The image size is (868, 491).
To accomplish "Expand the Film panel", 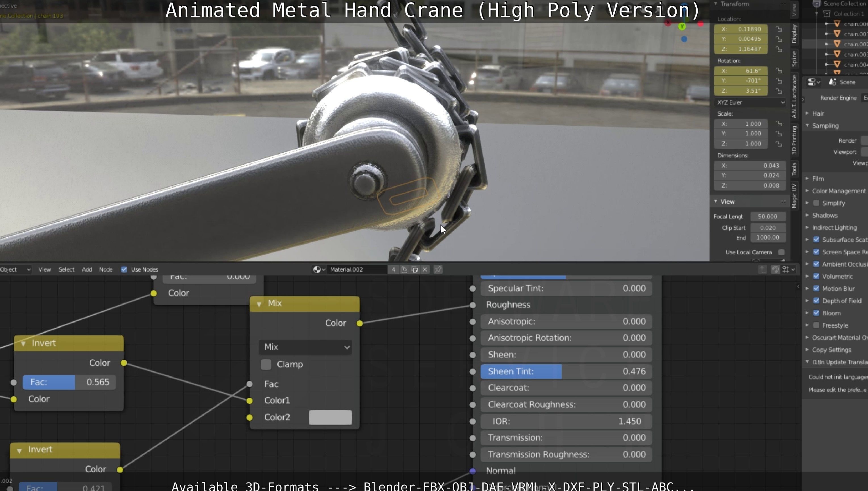I will tap(807, 178).
